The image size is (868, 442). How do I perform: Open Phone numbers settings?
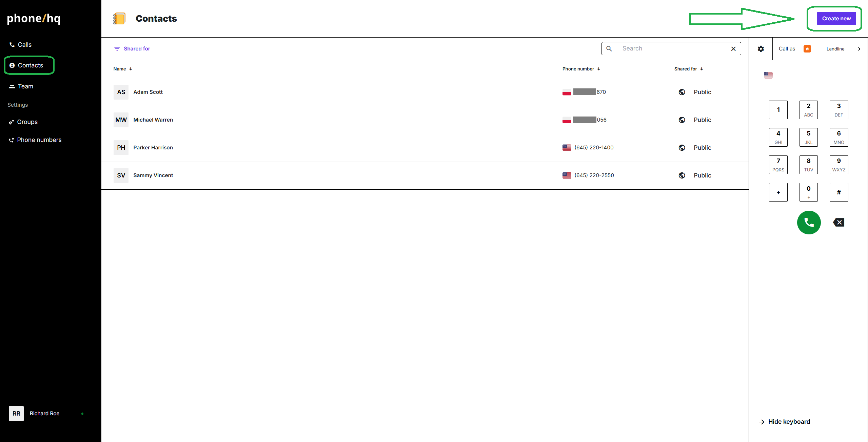pos(39,140)
